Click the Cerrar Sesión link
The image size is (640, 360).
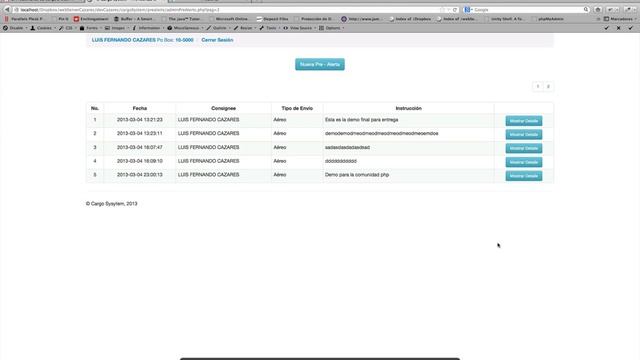click(217, 40)
